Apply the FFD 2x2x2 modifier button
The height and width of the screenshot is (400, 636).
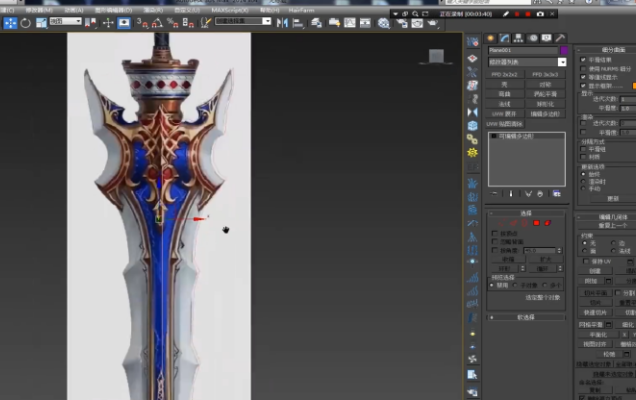(506, 75)
